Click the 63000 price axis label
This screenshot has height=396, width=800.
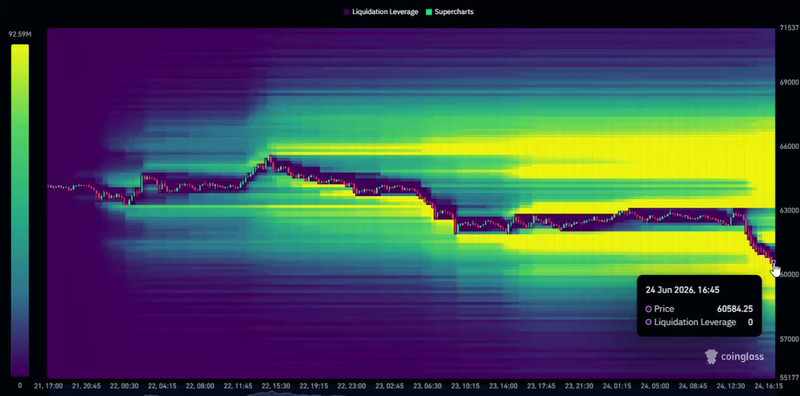pyautogui.click(x=789, y=210)
